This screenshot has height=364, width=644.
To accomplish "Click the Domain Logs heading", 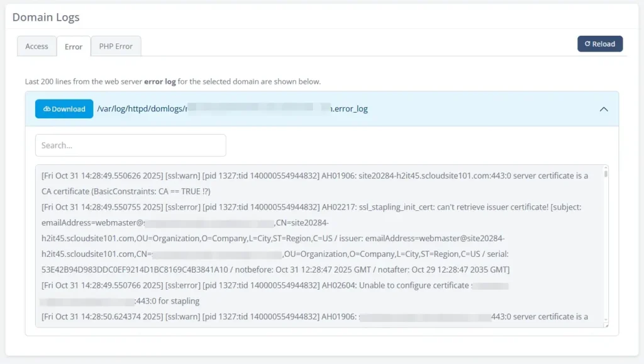I will [x=45, y=17].
